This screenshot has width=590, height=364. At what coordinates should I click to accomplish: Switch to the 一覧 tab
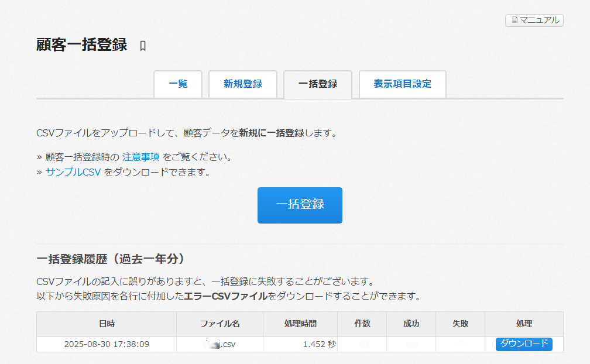coord(178,84)
